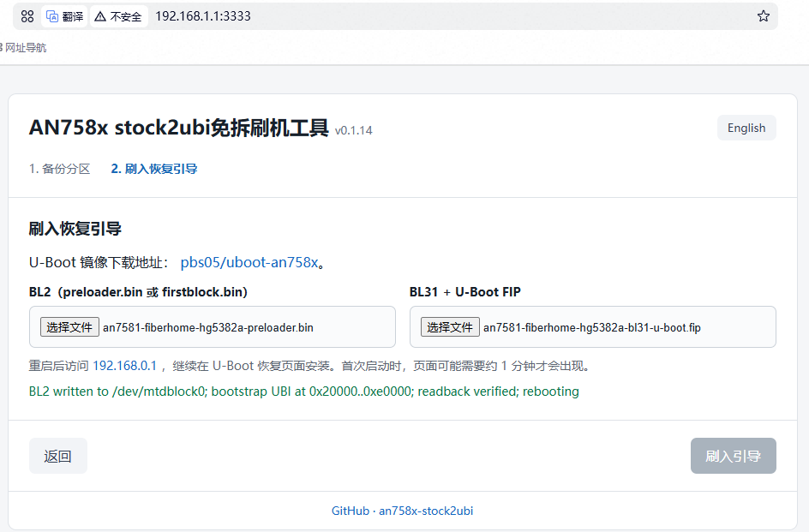The height and width of the screenshot is (532, 809).
Task: Open the not-secure warning badge
Action: tap(118, 16)
